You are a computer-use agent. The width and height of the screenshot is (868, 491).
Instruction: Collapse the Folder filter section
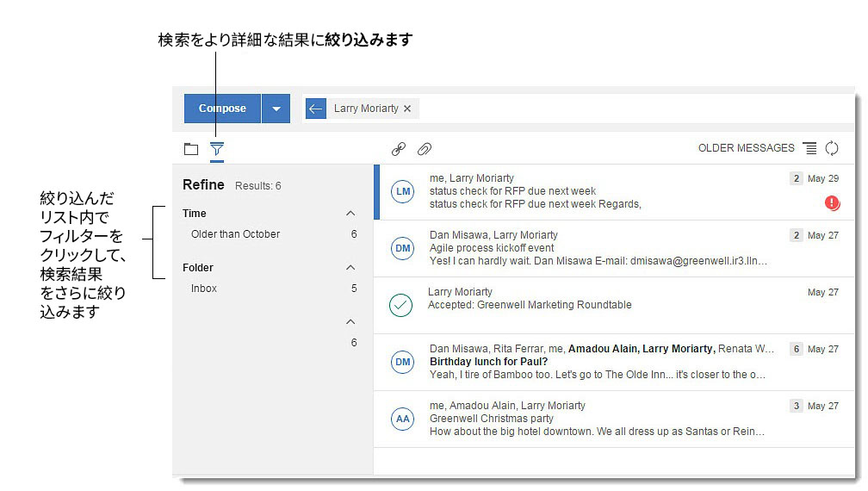pos(350,268)
